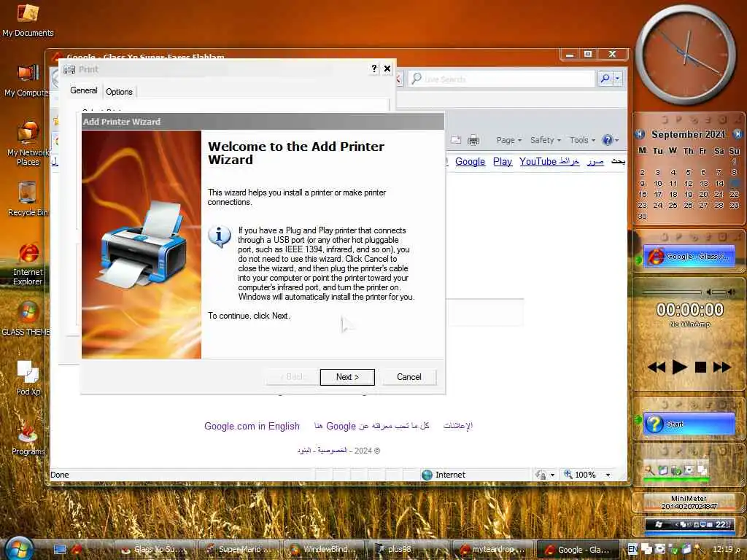Click the taskbar clock showing 12:19
Viewport: 747px width, 560px height.
(726, 549)
